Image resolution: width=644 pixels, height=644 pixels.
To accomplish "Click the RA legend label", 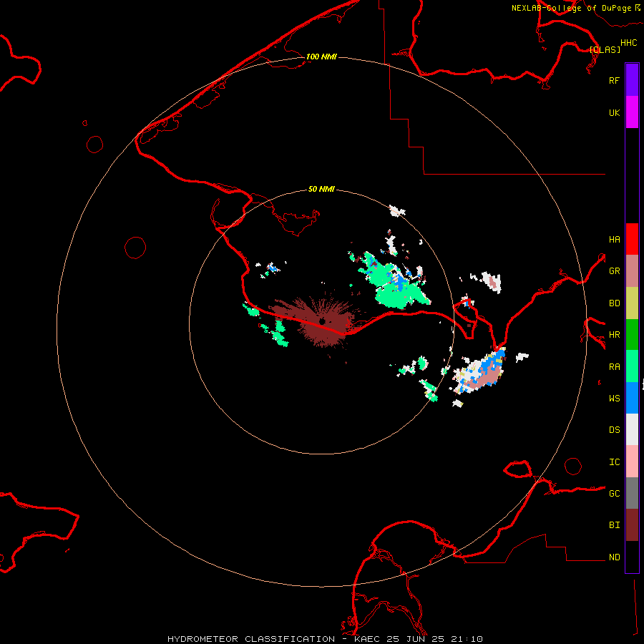I will coord(614,367).
